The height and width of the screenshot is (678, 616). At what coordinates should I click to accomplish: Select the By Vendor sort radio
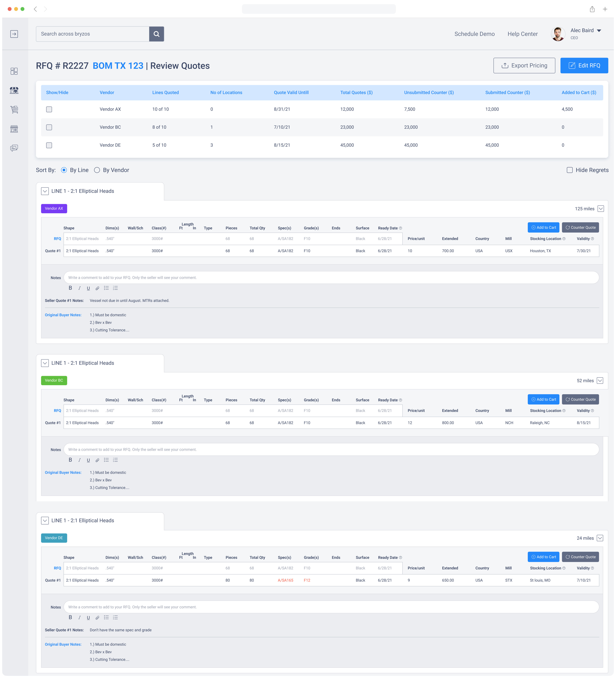coord(97,170)
